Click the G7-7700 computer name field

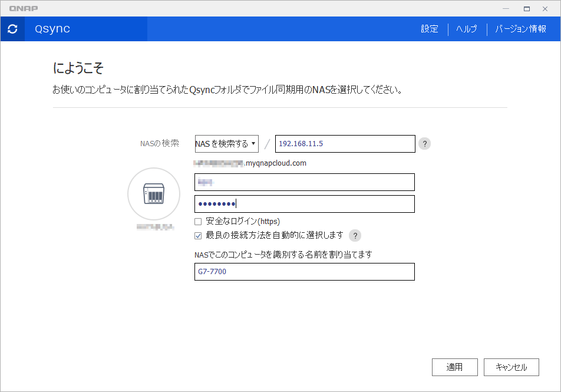tap(305, 272)
